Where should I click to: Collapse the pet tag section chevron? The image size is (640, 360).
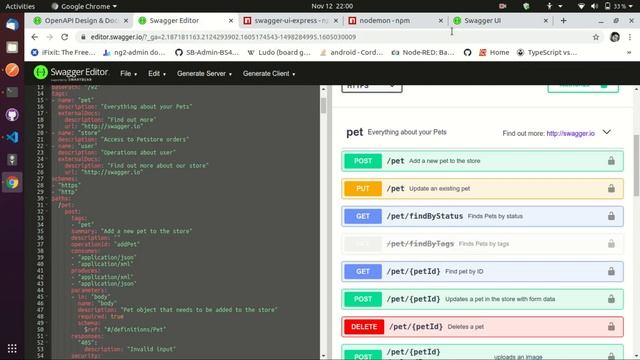607,132
